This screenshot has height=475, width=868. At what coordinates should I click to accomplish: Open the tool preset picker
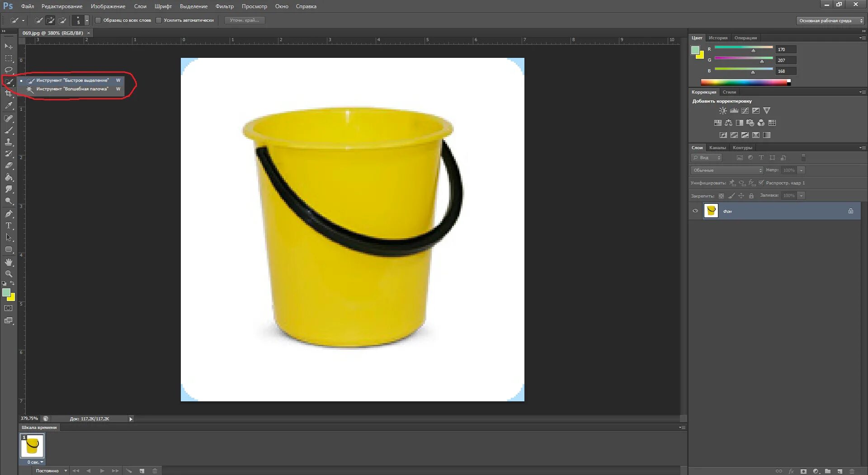pos(17,20)
